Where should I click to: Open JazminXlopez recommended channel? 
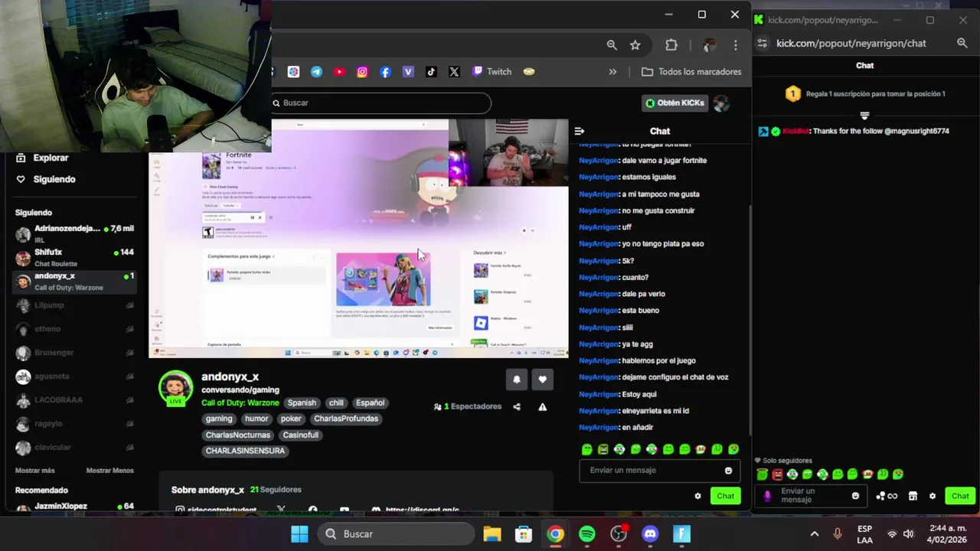[75, 507]
